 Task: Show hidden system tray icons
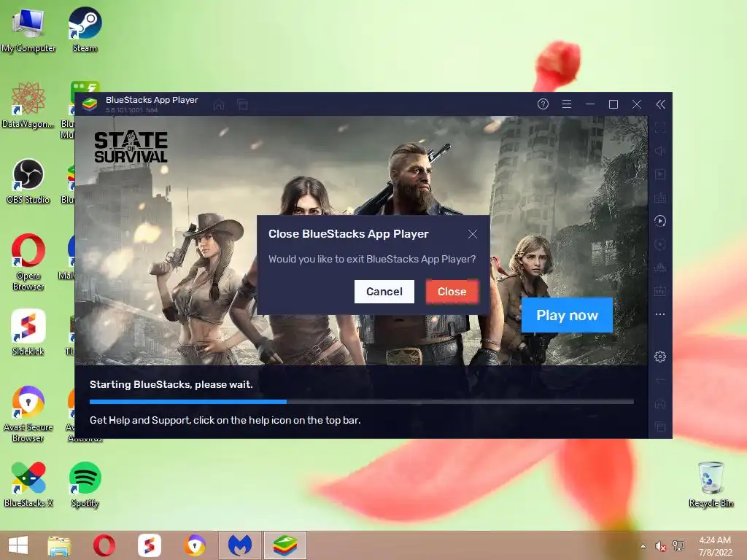coord(643,546)
